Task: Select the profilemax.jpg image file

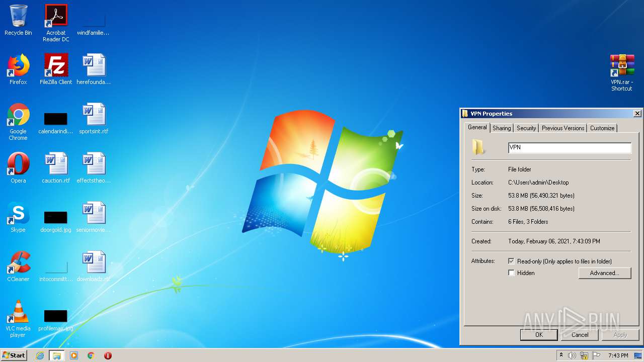Action: tap(56, 320)
